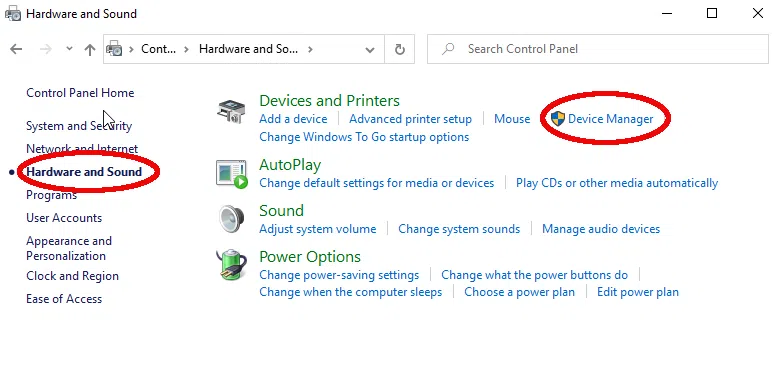Image resolution: width=779 pixels, height=370 pixels.
Task: Go to System and Security category
Action: coord(79,126)
